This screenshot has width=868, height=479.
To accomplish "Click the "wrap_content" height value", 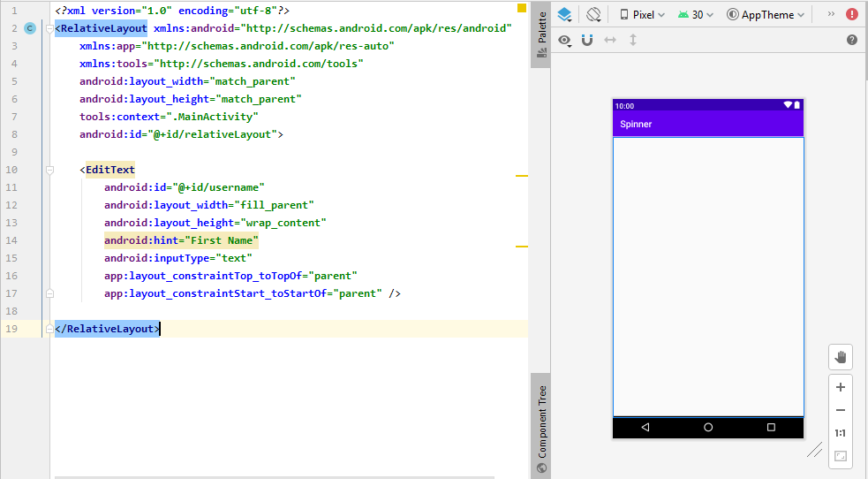I will (283, 224).
